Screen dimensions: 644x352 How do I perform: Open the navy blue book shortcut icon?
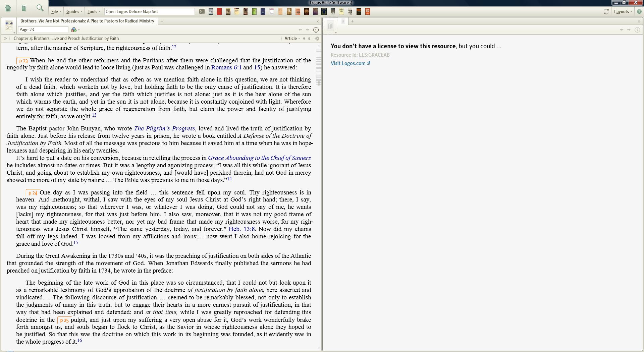(263, 11)
